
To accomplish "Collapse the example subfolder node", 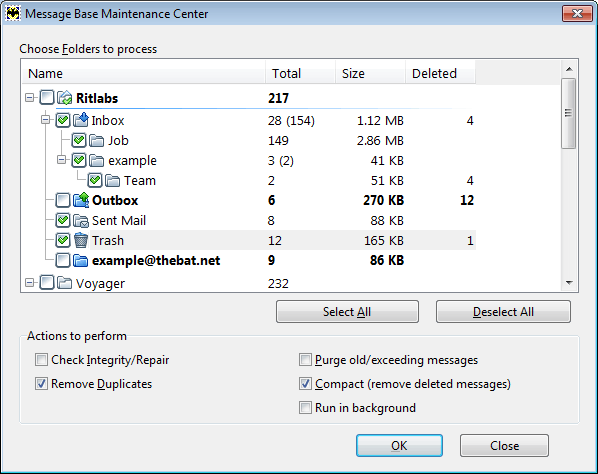I will coord(61,160).
